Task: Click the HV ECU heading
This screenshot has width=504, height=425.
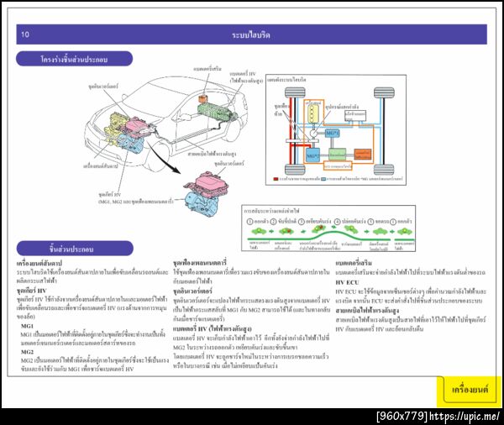Action: click(347, 282)
